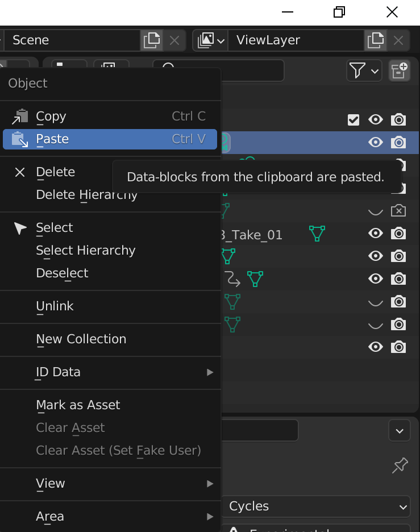Minimize the Blender window

coord(288,12)
